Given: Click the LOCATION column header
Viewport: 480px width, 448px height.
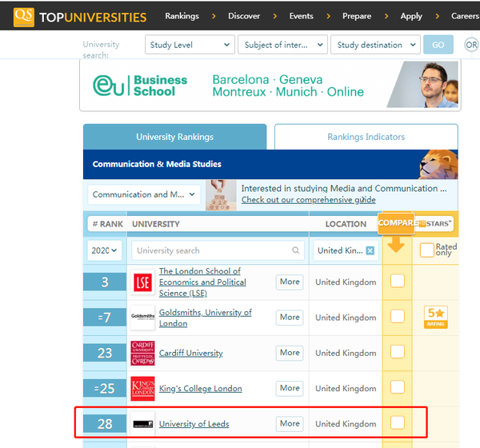Looking at the screenshot, I should (346, 224).
